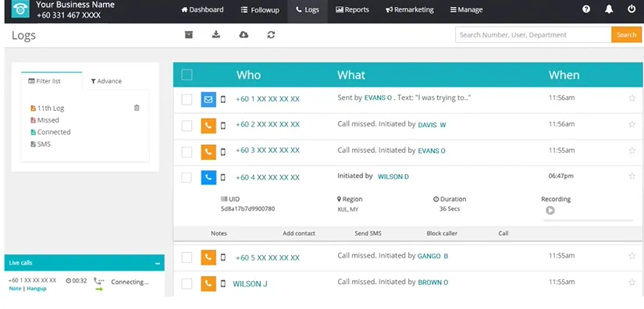The image size is (644, 309).
Task: Open the help question mark icon
Action: click(586, 9)
